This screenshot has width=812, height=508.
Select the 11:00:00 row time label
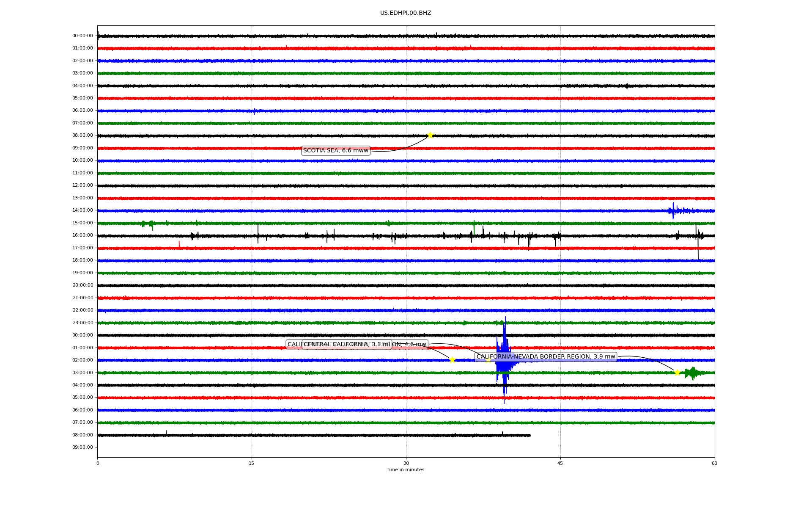82,173
